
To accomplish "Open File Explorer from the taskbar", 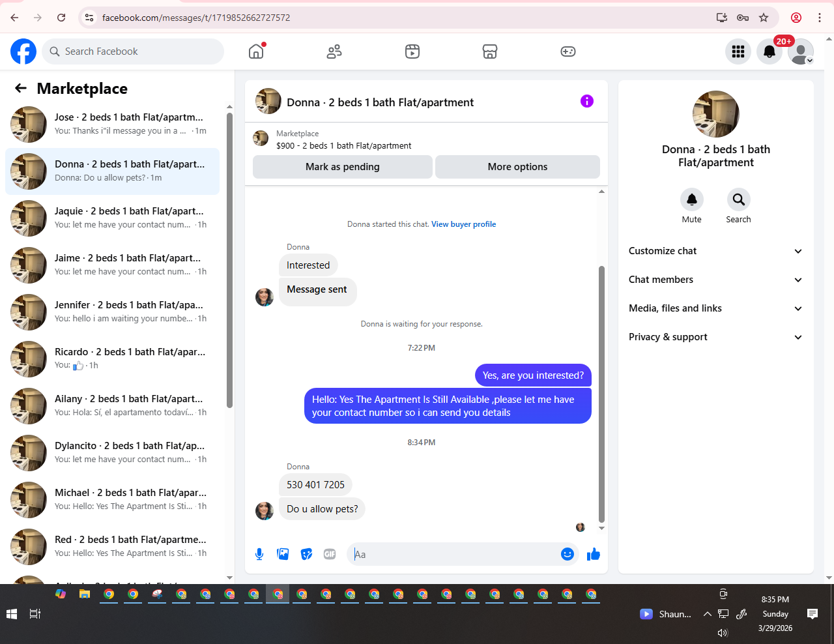I will tap(84, 594).
